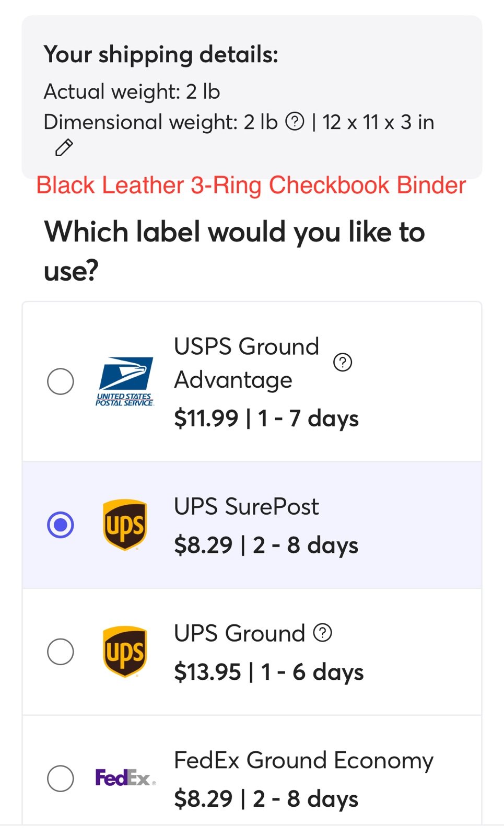504x836 pixels.
Task: Click the UPS SurePost label name
Action: pos(247,506)
